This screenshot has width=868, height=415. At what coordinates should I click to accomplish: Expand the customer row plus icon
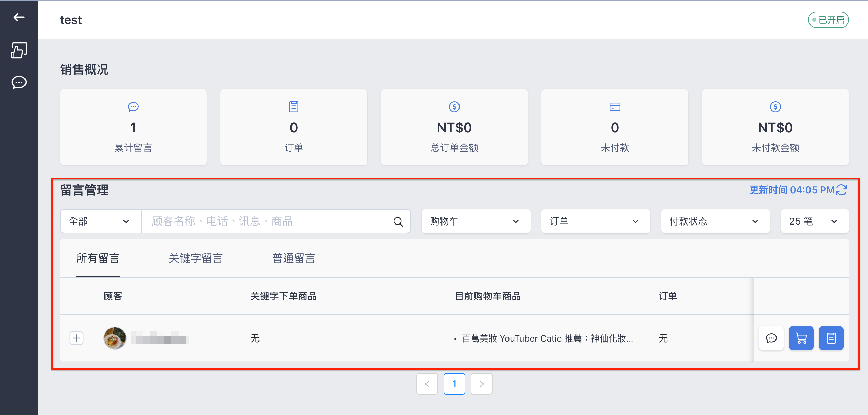pos(77,338)
